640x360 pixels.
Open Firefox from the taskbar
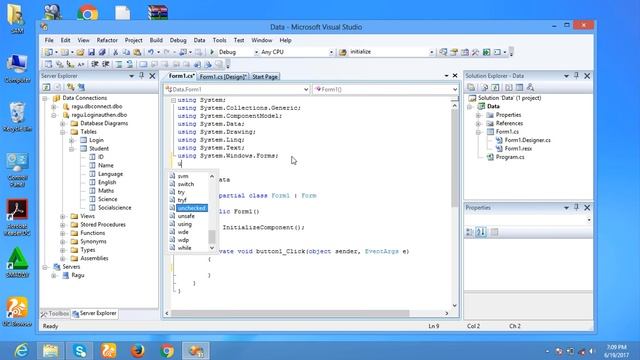pyautogui.click(x=138, y=351)
